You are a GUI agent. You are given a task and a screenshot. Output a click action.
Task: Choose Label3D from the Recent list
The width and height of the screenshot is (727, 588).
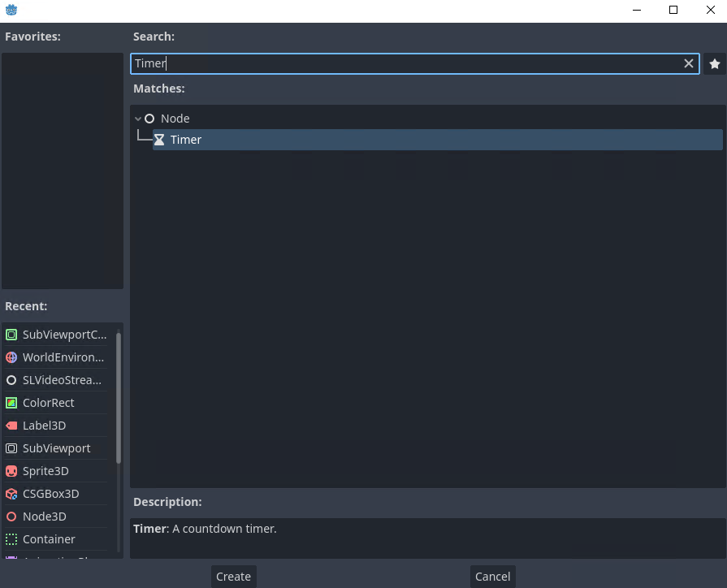[57, 426]
